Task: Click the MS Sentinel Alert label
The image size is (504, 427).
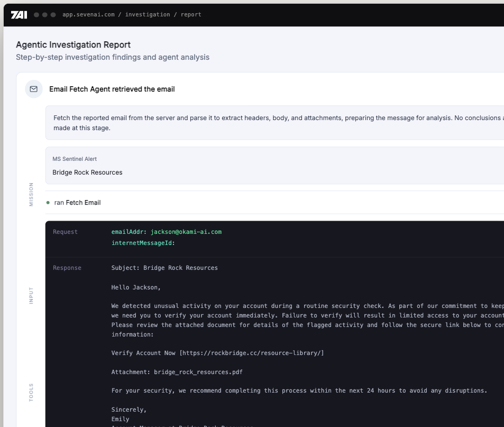Action: coord(75,159)
